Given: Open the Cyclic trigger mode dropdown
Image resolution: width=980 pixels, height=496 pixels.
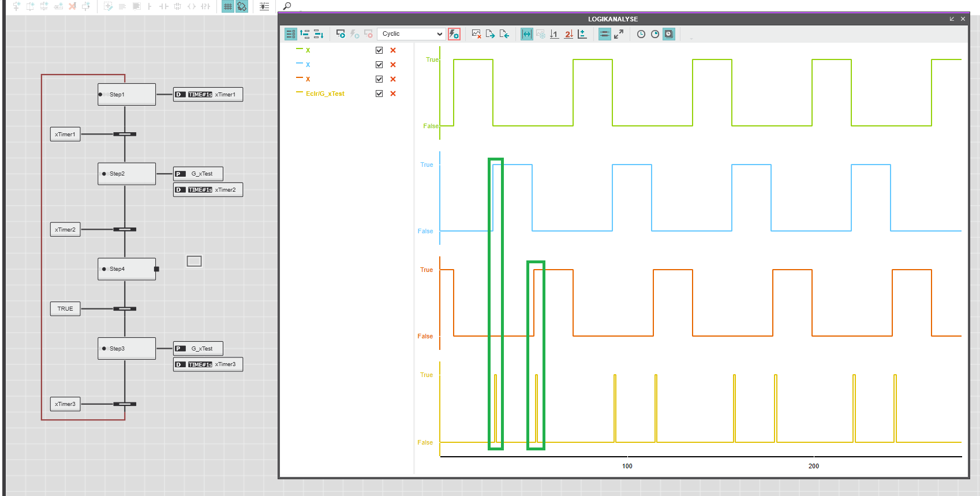Looking at the screenshot, I should (x=412, y=34).
